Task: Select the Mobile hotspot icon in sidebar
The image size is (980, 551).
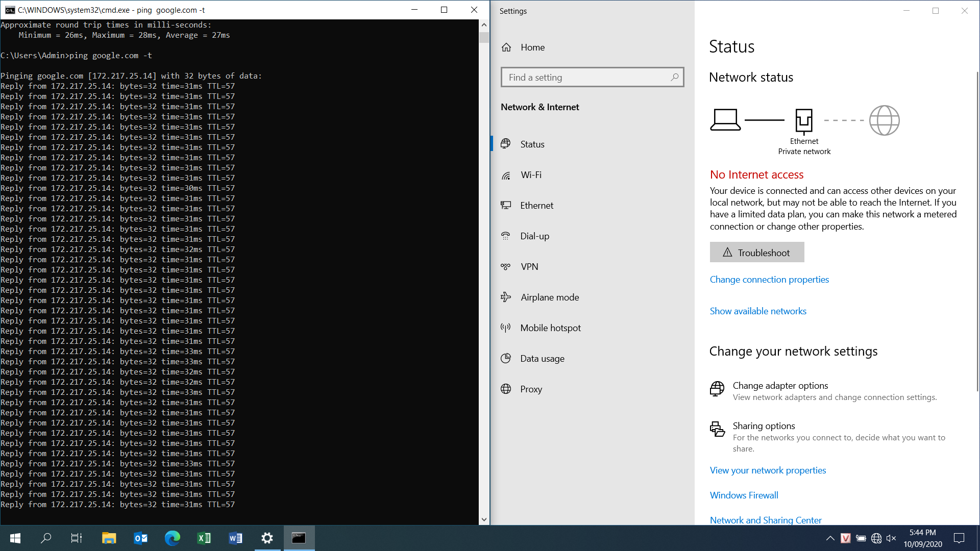Action: [x=506, y=328]
